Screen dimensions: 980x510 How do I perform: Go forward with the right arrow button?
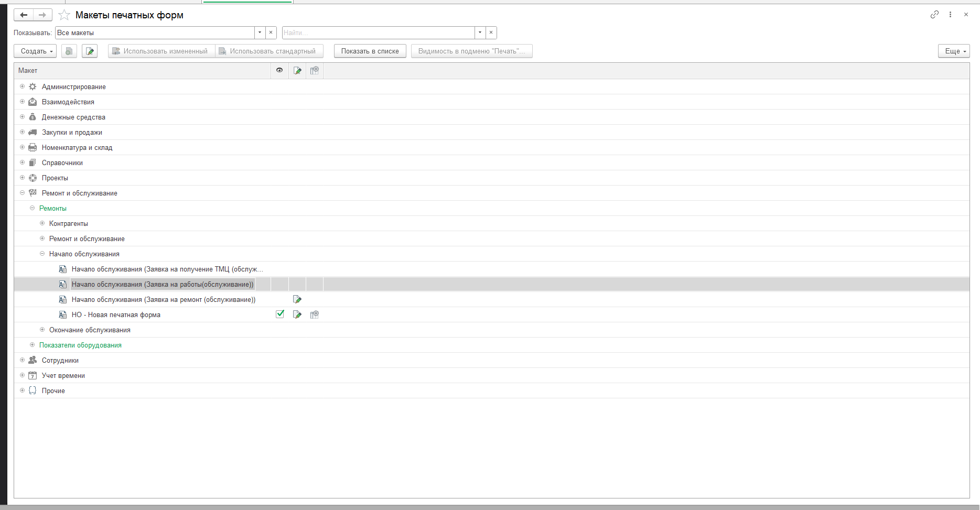click(x=42, y=15)
